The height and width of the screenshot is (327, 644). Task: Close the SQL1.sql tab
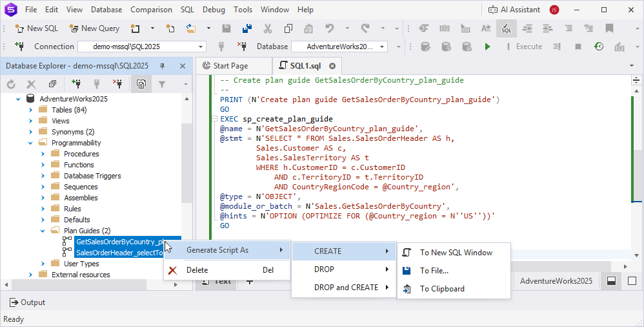[332, 66]
